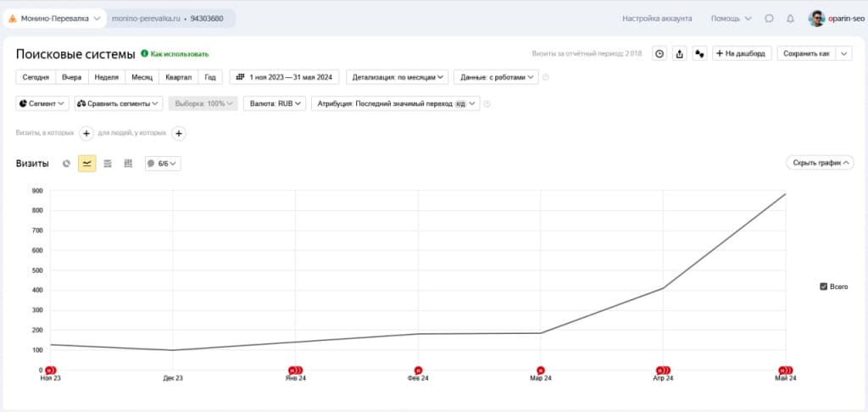Add people condition with plus button
Viewport: 868px width, 412px height.
[x=178, y=133]
